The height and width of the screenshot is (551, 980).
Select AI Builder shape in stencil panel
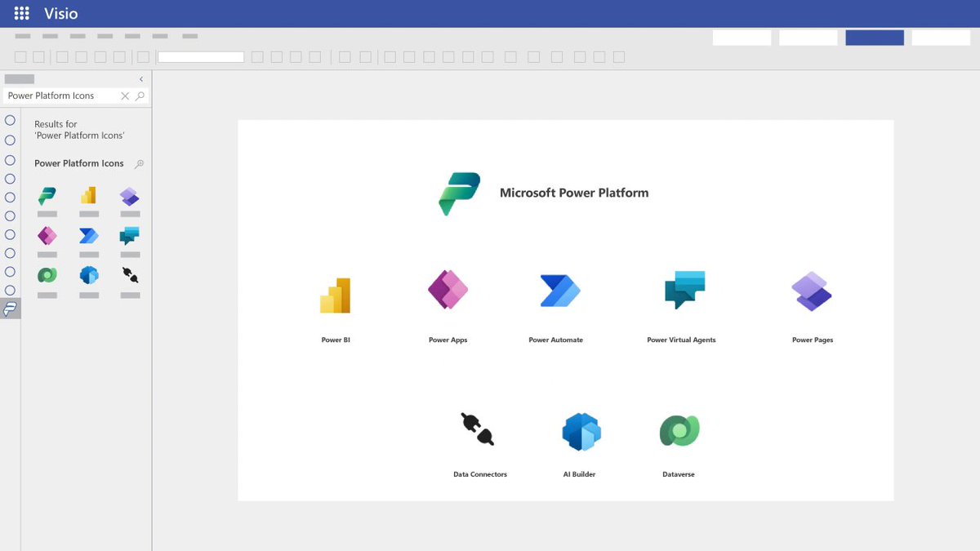[x=89, y=275]
